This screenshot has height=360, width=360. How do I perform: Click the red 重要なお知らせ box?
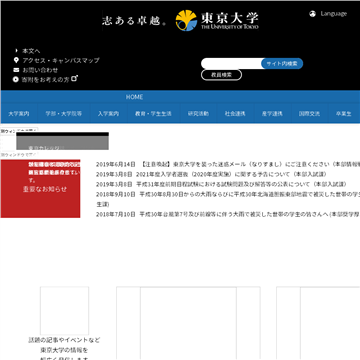point(40,189)
